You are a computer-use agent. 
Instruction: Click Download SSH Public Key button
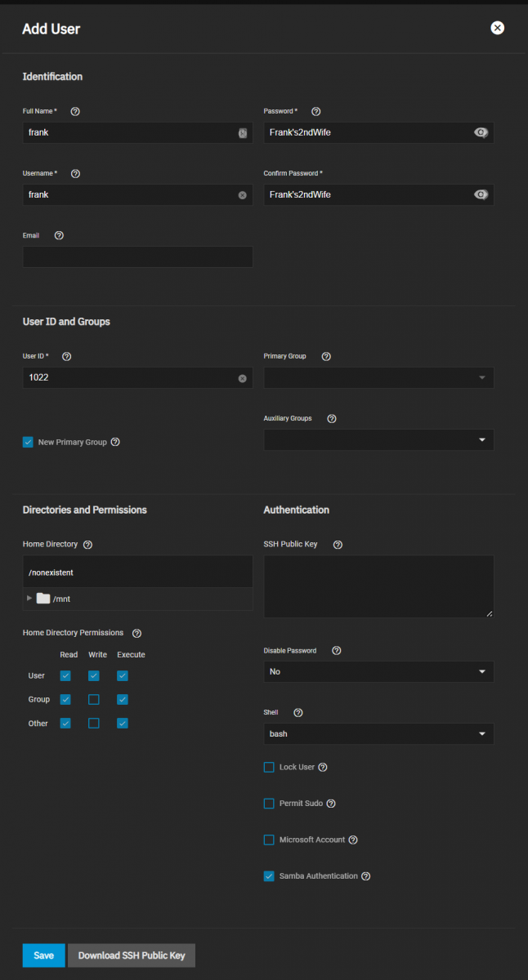132,955
